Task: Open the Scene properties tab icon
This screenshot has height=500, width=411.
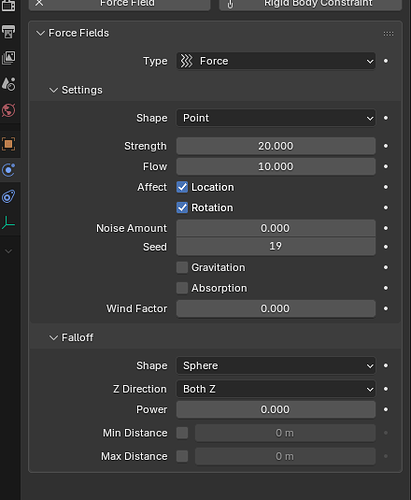Action: pos(9,84)
